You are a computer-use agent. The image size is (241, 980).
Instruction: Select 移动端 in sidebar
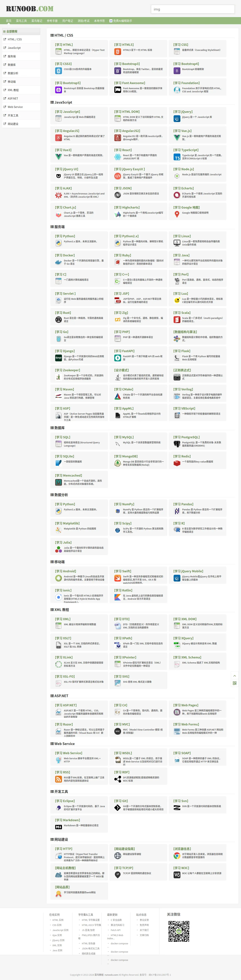[x=21, y=81]
